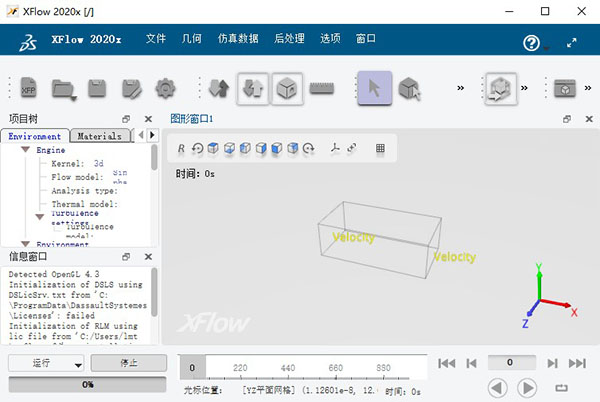Click counterclockwise rotate view icon
Screen dimensions: 600x402
197,148
